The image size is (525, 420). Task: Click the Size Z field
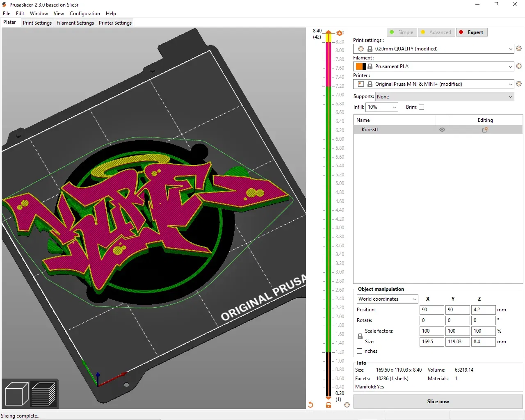click(484, 342)
